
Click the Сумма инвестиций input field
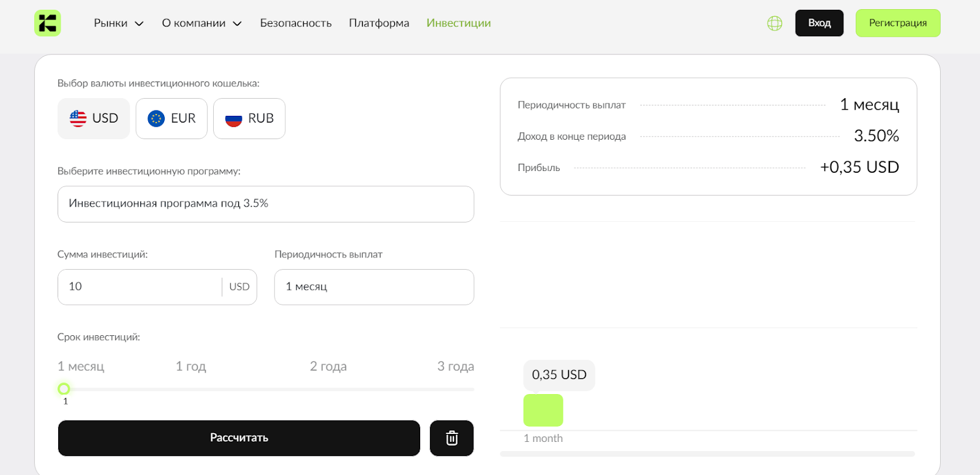(x=140, y=287)
